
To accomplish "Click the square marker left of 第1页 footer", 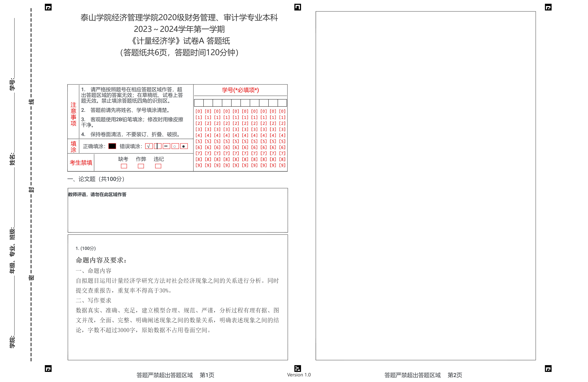I will point(48,369).
